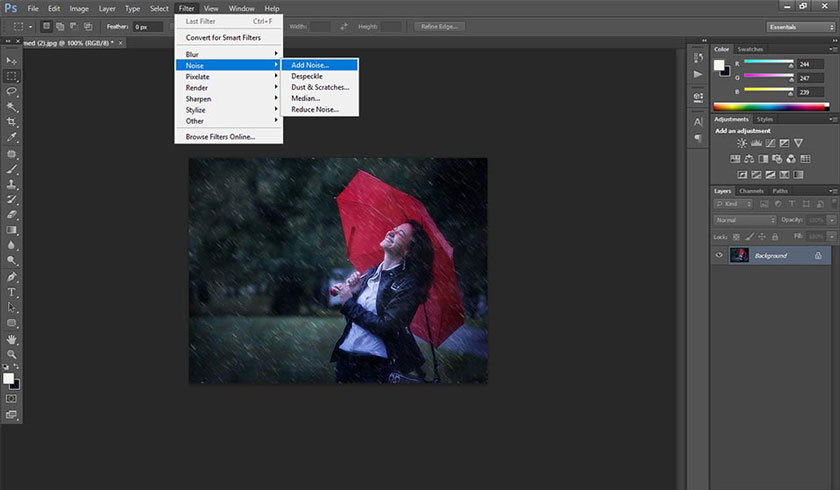Open the layer Kind filter dropdown

pyautogui.click(x=733, y=204)
